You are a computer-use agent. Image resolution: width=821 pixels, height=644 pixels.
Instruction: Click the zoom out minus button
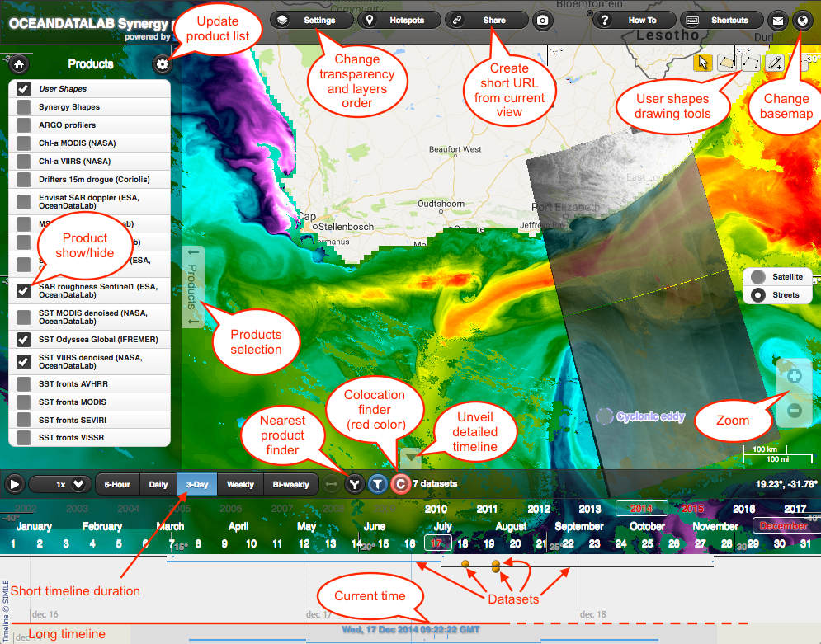pyautogui.click(x=794, y=411)
